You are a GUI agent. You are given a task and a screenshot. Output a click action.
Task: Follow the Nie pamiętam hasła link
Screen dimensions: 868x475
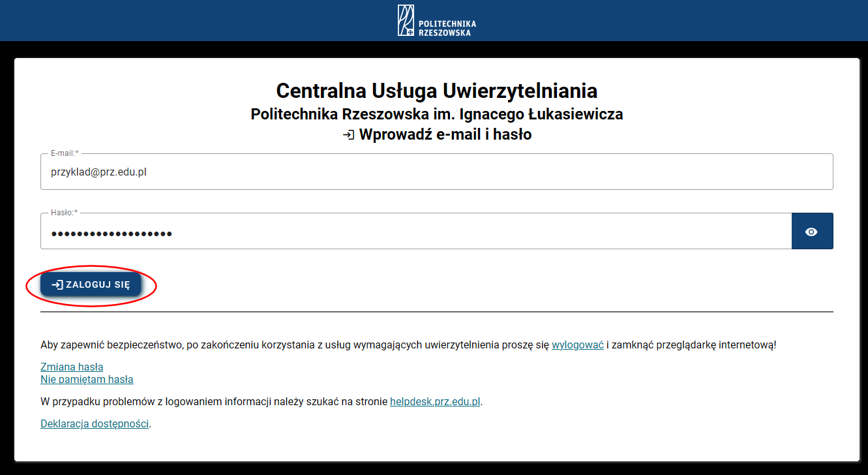[87, 379]
